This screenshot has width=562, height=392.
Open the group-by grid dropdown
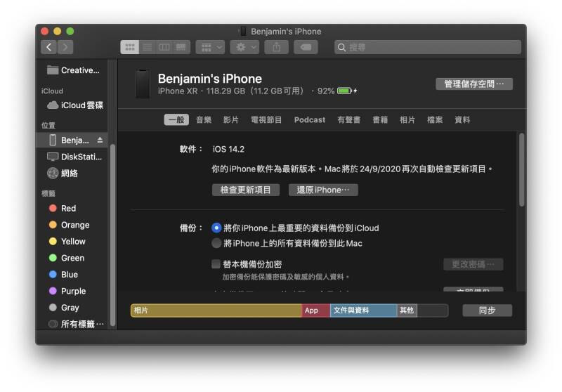[x=210, y=47]
